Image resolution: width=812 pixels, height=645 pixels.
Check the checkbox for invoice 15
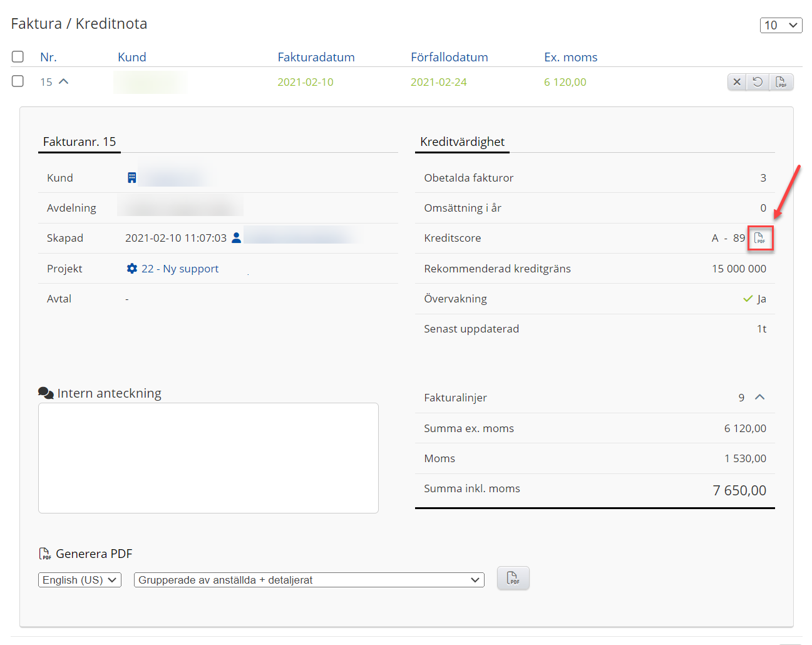(18, 81)
